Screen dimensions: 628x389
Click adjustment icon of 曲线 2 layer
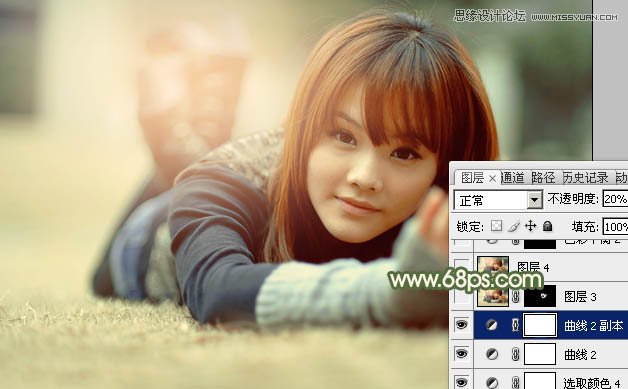pyautogui.click(x=492, y=354)
